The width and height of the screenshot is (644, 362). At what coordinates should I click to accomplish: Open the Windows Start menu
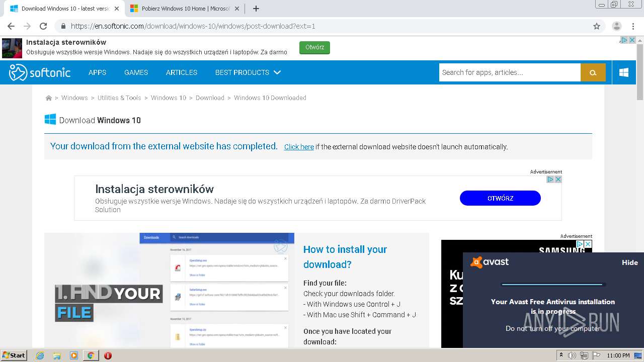[x=14, y=355]
